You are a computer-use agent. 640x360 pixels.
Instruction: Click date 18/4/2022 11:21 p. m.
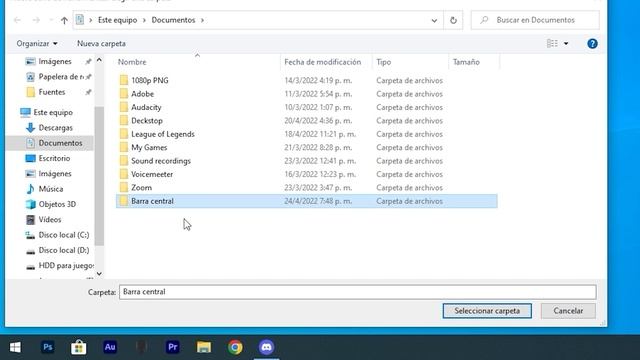tap(320, 134)
